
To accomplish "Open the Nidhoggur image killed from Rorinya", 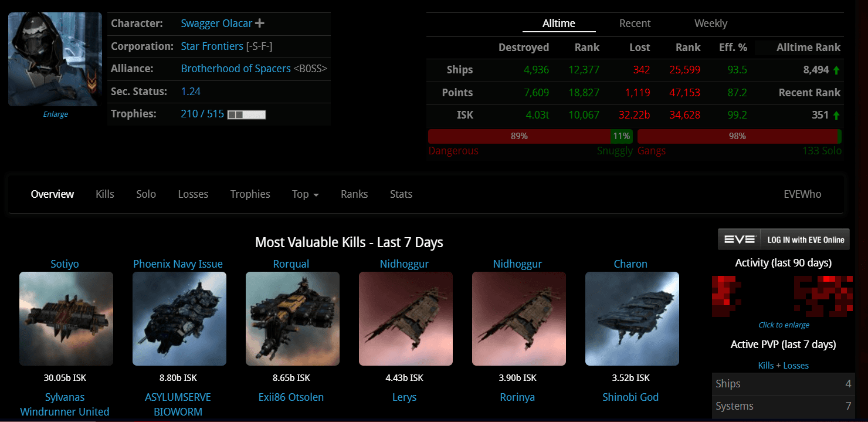I will pos(519,319).
